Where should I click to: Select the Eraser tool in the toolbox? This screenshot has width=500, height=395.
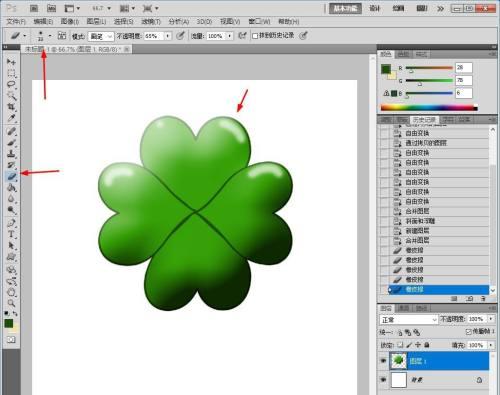[x=11, y=176]
